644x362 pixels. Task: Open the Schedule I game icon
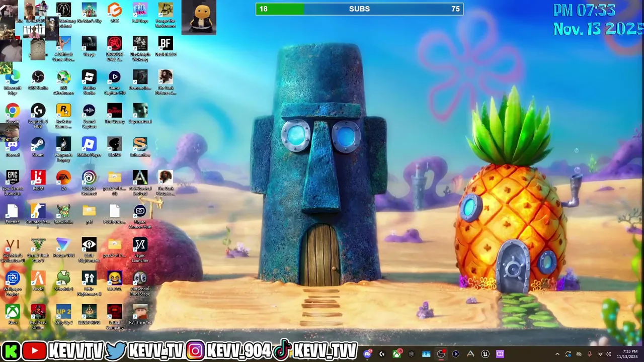pos(63,282)
